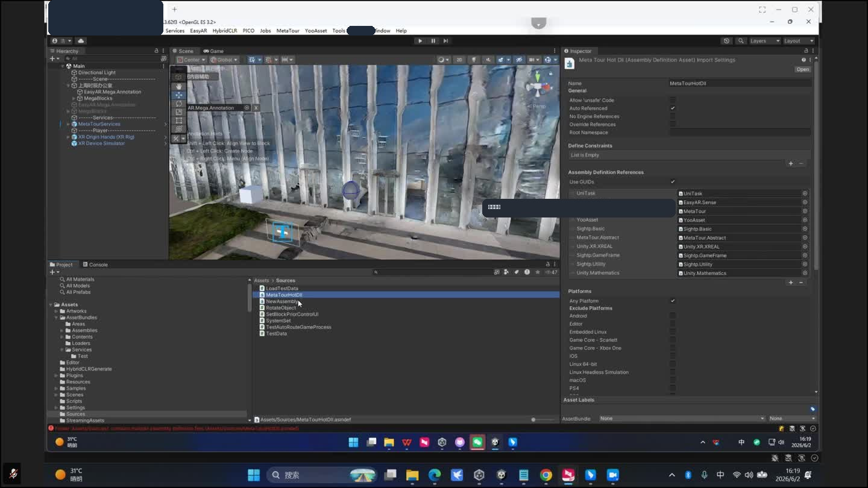Click the scene orientation gizmo
Screen dimensions: 868x488
pyautogui.click(x=537, y=88)
